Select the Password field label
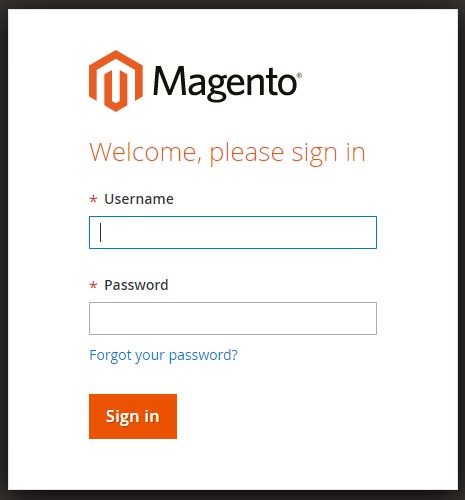465x500 pixels. click(x=136, y=285)
